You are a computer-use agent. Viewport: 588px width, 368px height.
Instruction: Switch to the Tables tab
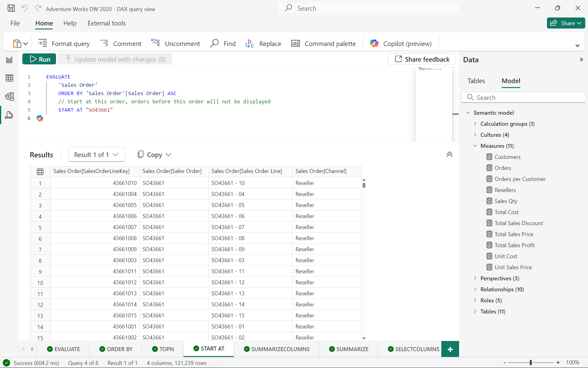tap(476, 81)
